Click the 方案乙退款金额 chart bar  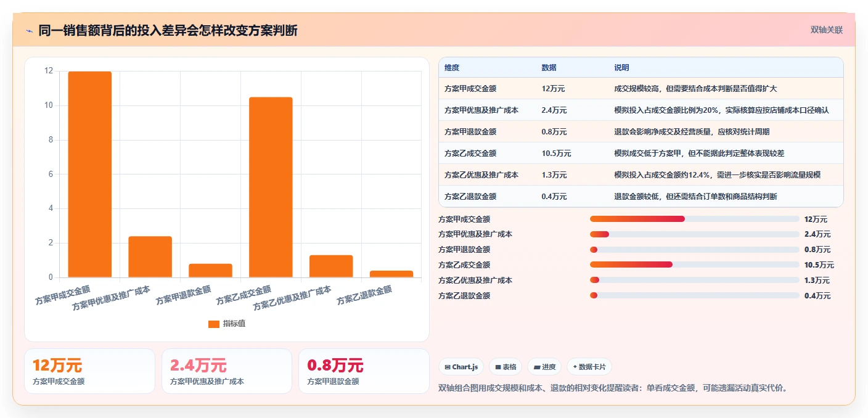391,274
